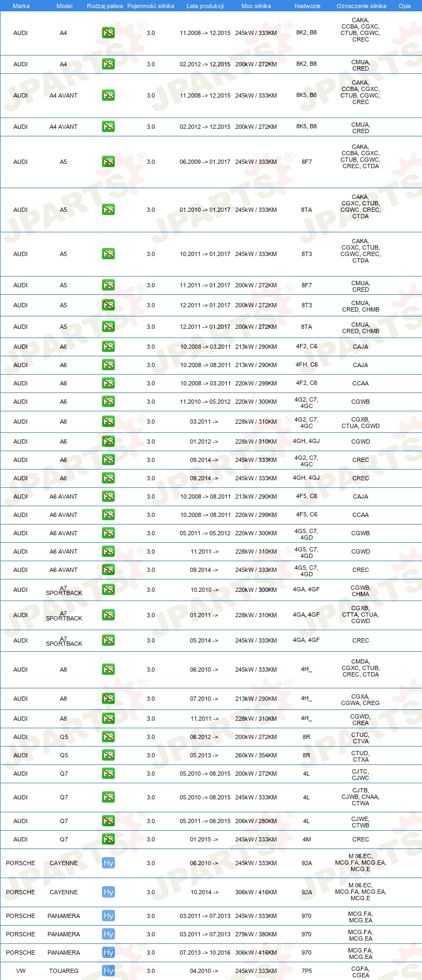Click the Model column header

pyautogui.click(x=65, y=6)
